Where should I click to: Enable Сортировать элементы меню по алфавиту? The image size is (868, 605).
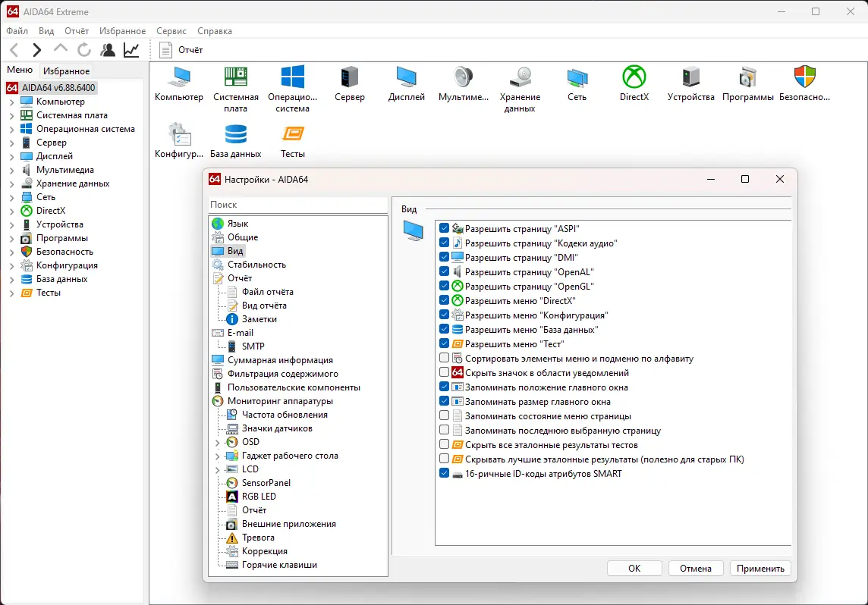point(444,357)
